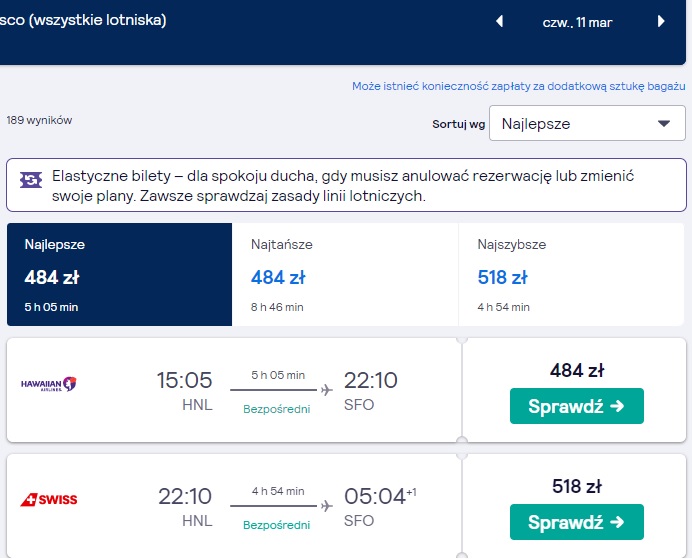Click the date czw., 11 mar

click(x=577, y=23)
